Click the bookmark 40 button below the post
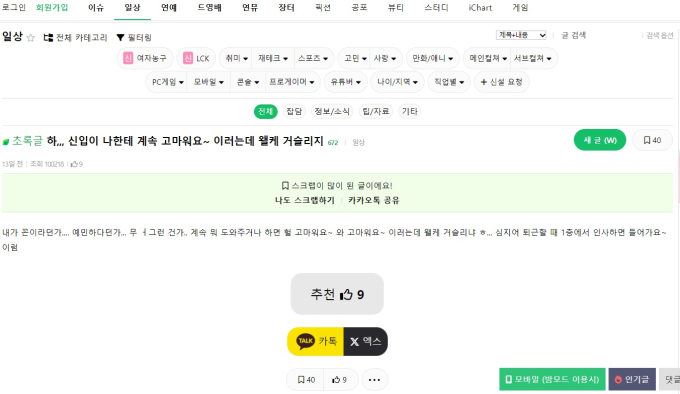 coord(306,380)
